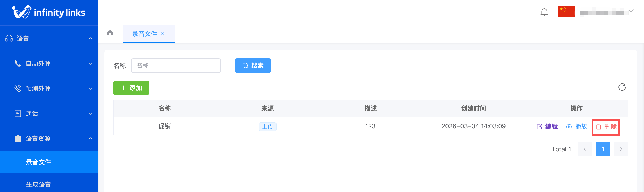644x192 pixels.
Task: Edit the 促销 recording entry
Action: pyautogui.click(x=547, y=127)
